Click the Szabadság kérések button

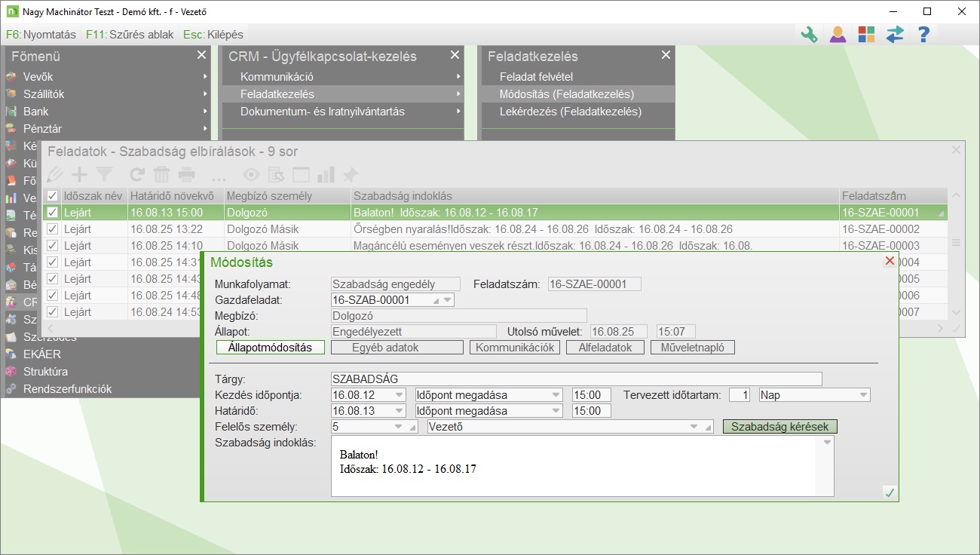pyautogui.click(x=779, y=427)
